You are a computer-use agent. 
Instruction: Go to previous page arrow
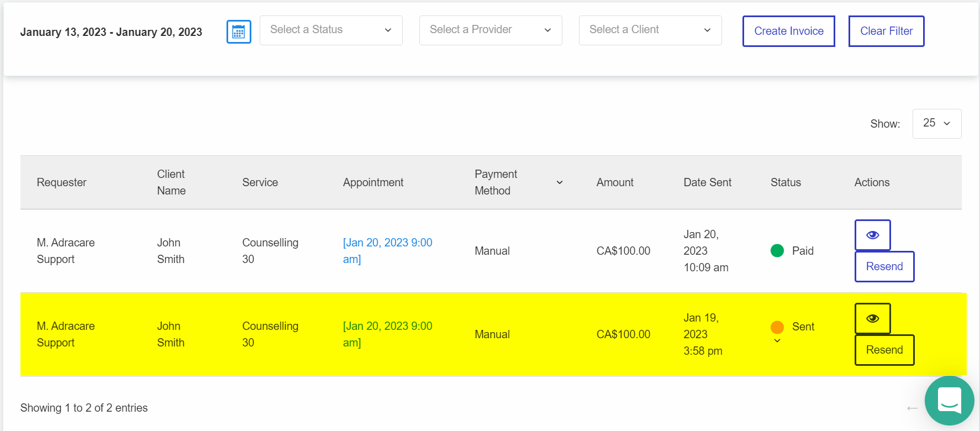click(x=912, y=408)
